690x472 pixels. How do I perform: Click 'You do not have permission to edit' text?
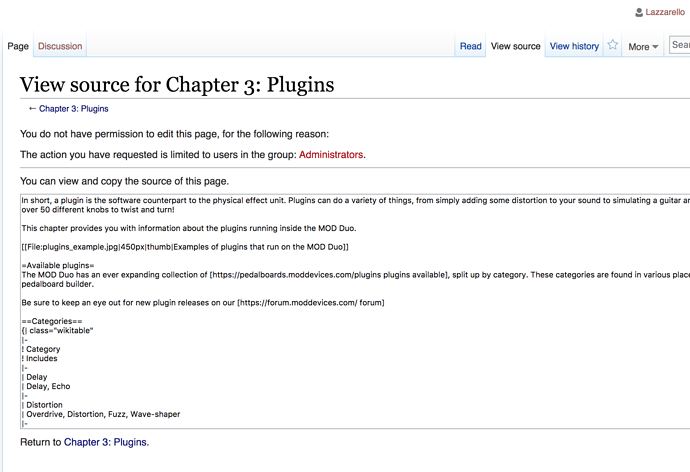pyautogui.click(x=174, y=134)
